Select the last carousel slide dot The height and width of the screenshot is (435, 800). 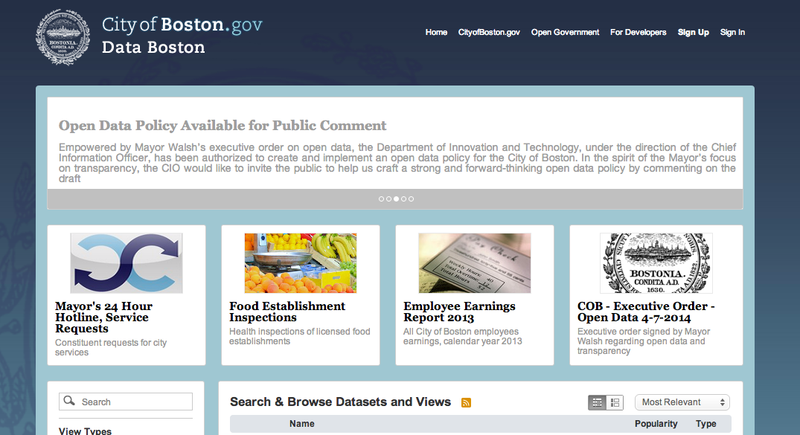point(411,199)
